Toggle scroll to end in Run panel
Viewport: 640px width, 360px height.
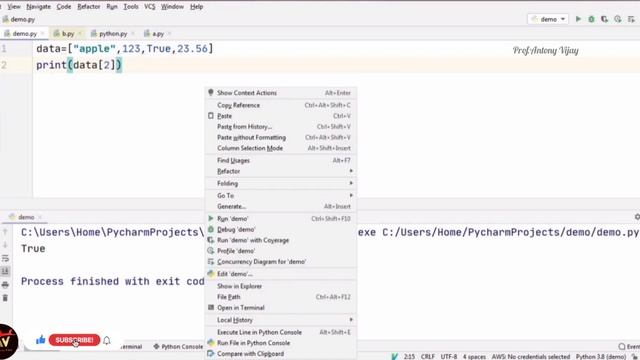point(5,271)
